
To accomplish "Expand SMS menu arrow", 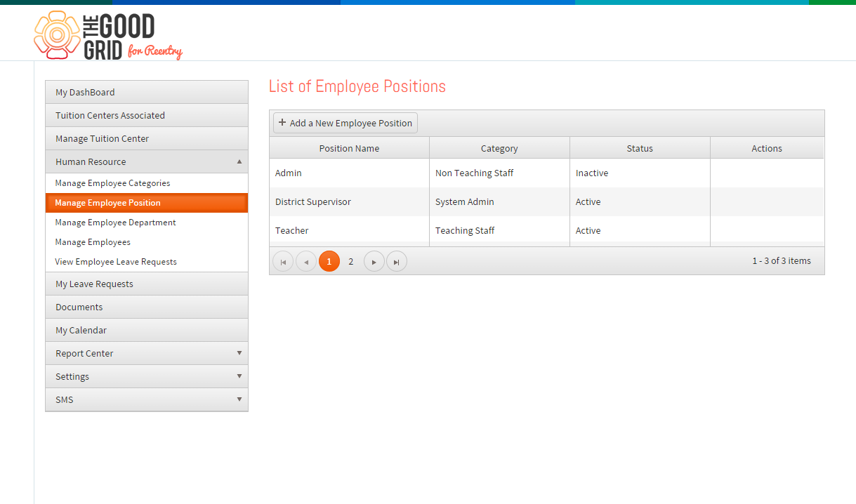I will click(x=239, y=399).
